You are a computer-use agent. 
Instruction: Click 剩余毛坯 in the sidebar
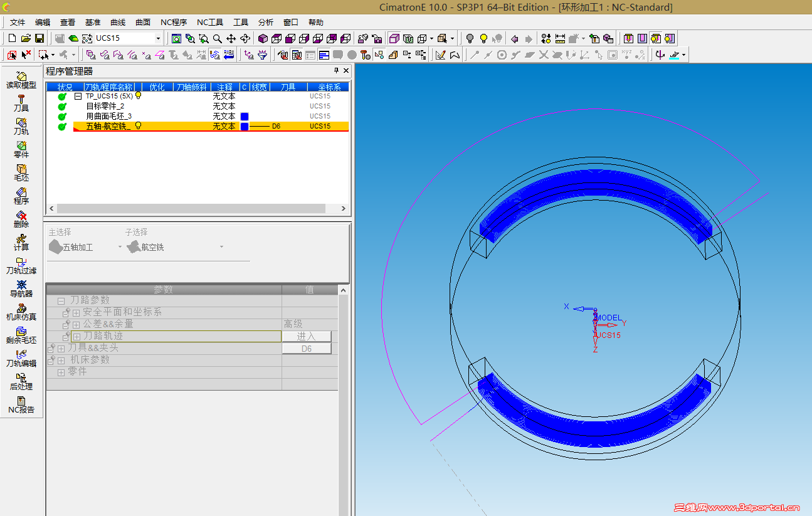pyautogui.click(x=21, y=335)
